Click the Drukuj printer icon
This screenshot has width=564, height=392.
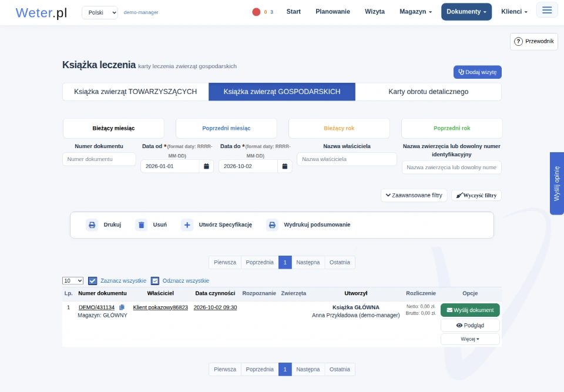(x=92, y=225)
